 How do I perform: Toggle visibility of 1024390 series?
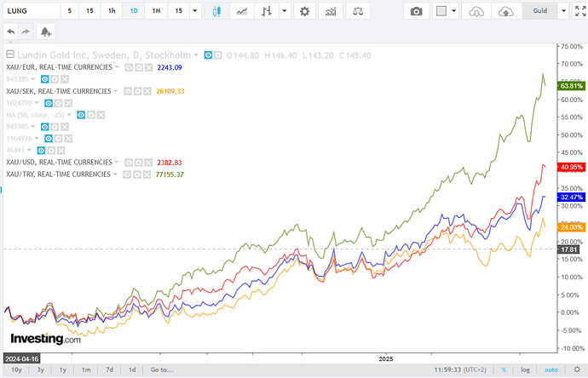(x=49, y=103)
